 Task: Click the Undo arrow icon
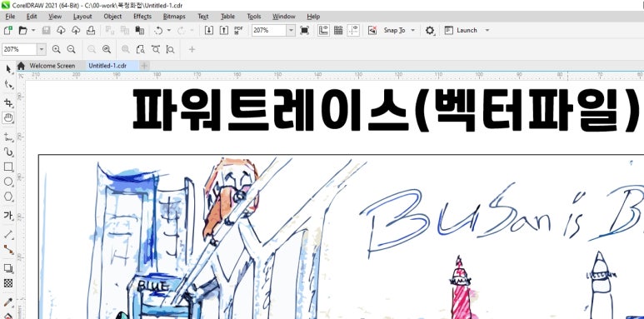coord(158,30)
